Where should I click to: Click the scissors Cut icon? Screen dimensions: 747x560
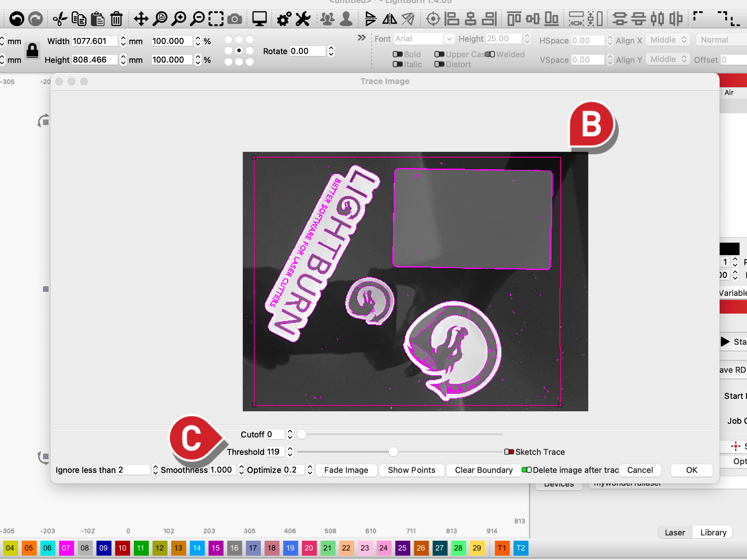pyautogui.click(x=60, y=19)
